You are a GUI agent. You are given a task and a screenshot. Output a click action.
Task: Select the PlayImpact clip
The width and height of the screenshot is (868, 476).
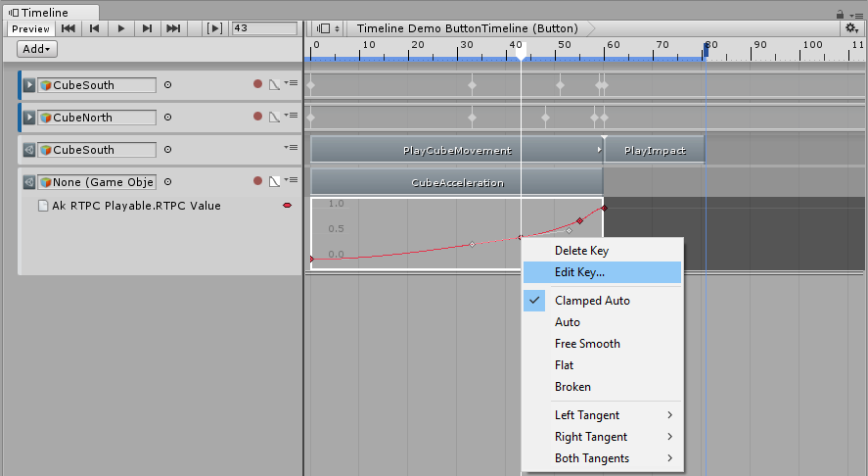(x=654, y=151)
